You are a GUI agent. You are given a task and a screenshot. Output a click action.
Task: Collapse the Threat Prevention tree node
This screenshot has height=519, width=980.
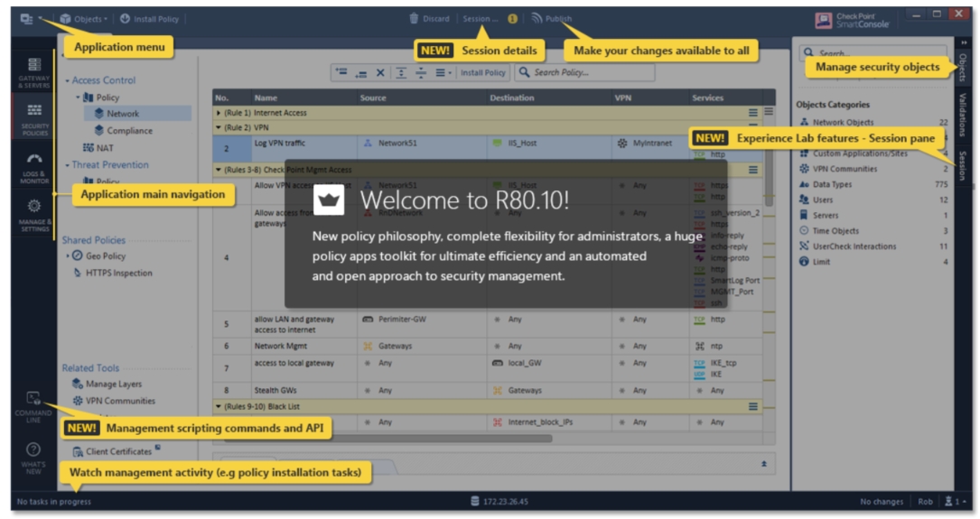pos(67,165)
